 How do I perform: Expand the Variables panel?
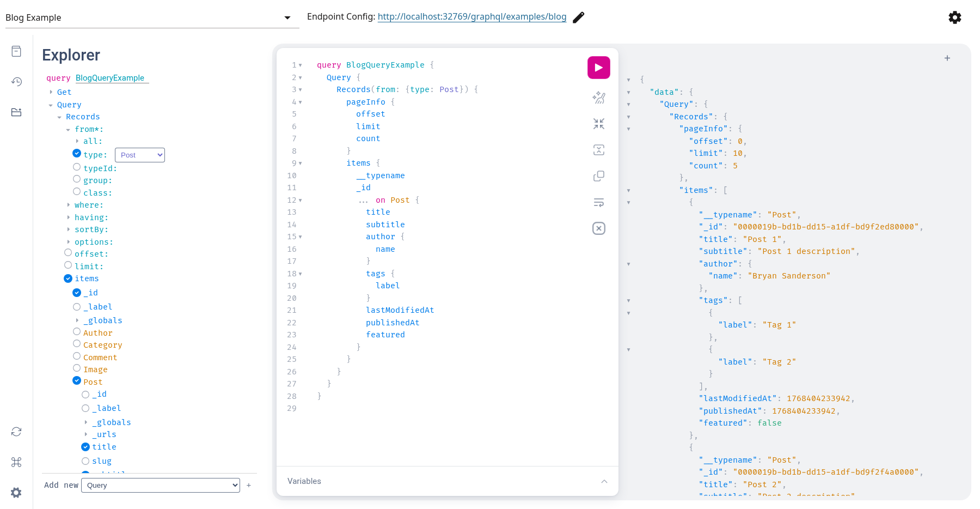point(604,481)
